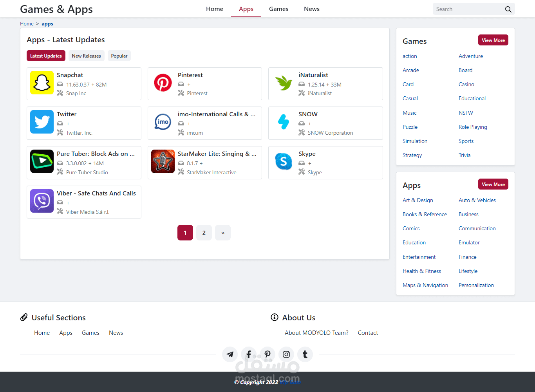Open the Finance apps category

[x=468, y=257]
